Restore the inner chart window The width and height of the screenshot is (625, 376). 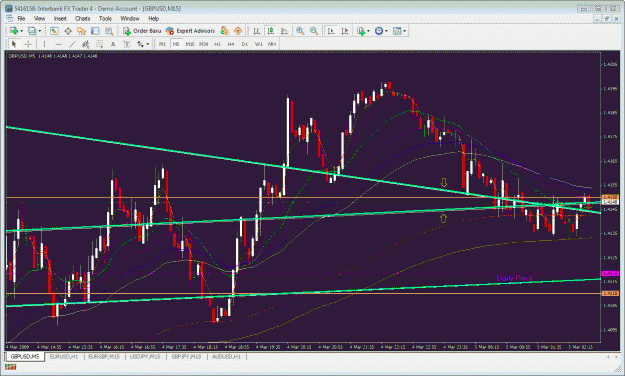click(x=607, y=19)
